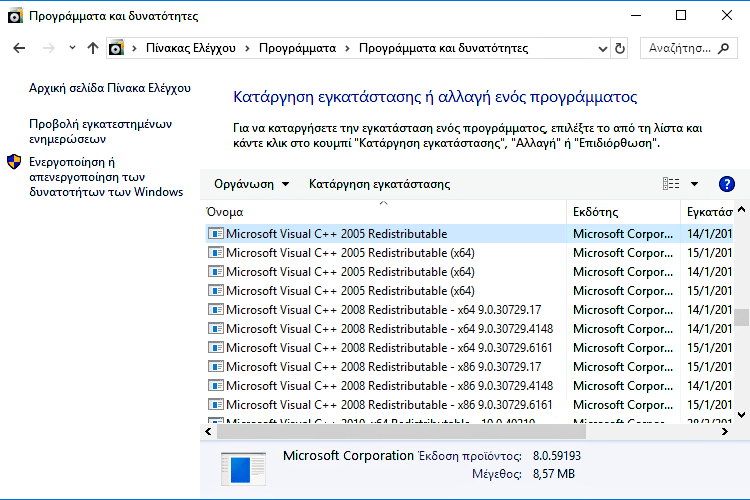This screenshot has width=750, height=500.
Task: Open the view options dropdown arrow
Action: (x=695, y=184)
